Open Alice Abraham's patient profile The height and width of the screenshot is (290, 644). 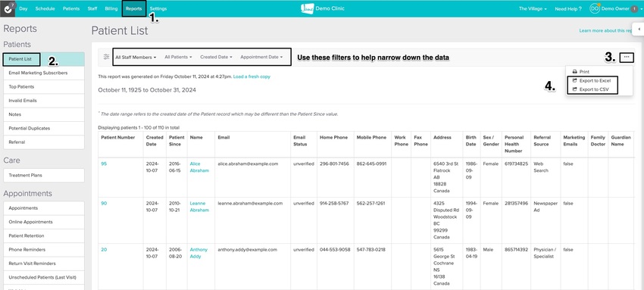[x=199, y=167]
